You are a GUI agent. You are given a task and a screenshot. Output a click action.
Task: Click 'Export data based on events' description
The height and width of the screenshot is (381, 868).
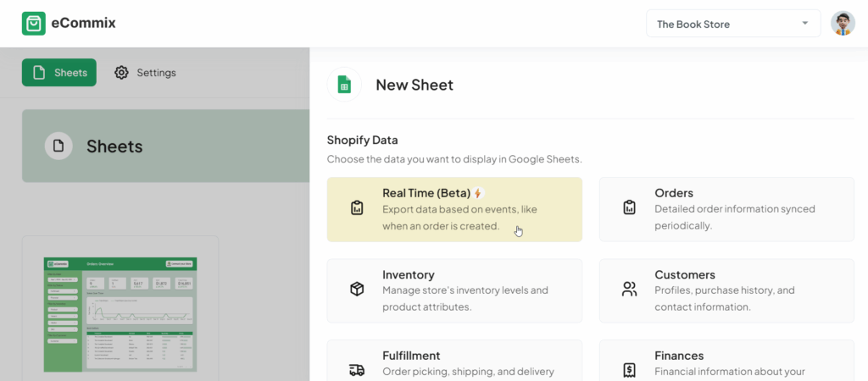(459, 218)
